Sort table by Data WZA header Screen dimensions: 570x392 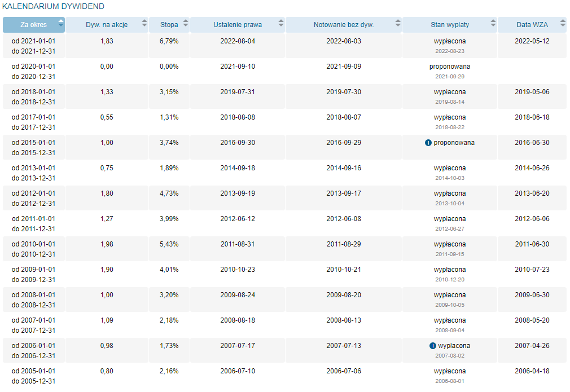pos(532,25)
